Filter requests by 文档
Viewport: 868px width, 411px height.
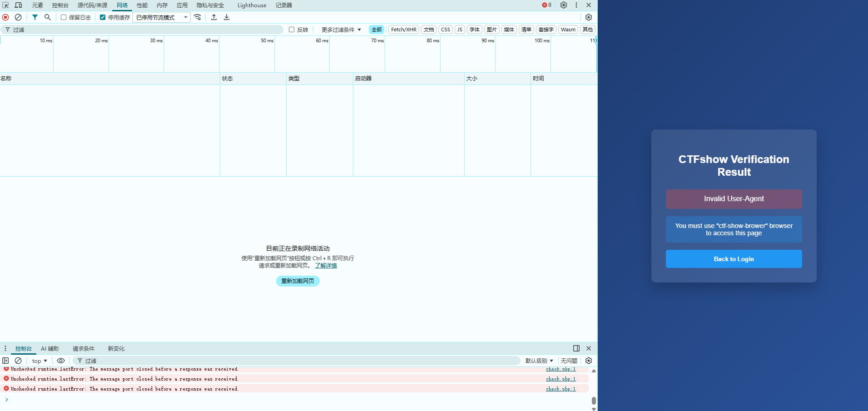tap(429, 30)
